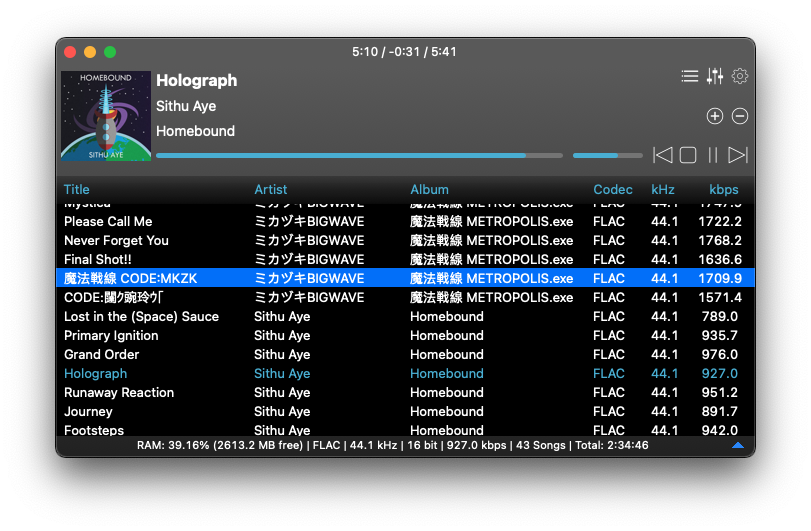Click 43 Songs in status bar
This screenshot has height=531, width=811.
pyautogui.click(x=540, y=445)
